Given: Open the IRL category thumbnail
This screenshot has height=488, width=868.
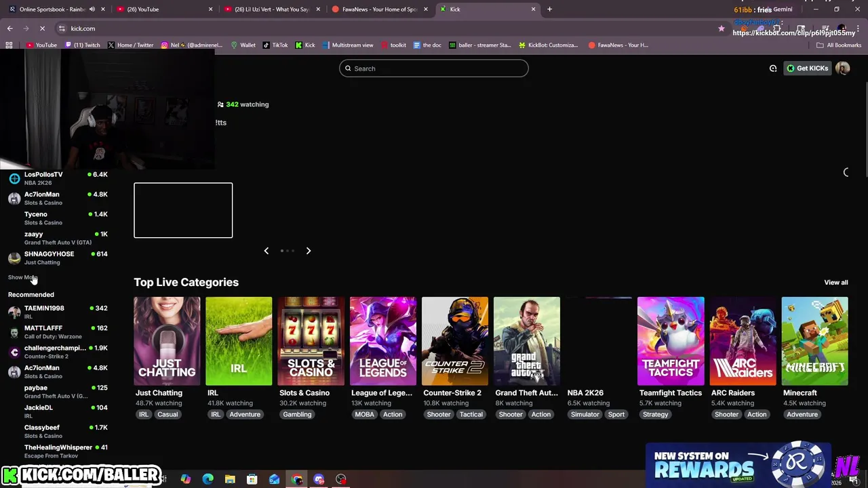Looking at the screenshot, I should point(239,341).
